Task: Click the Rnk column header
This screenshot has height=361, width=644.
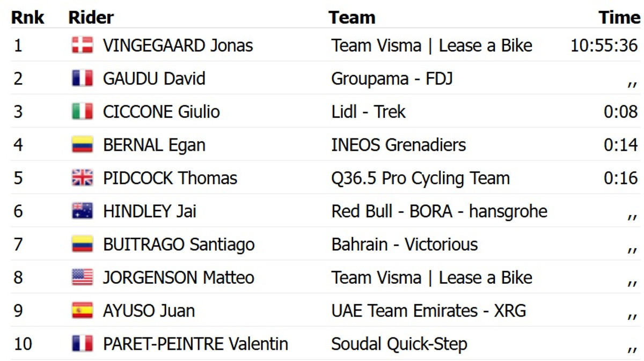Action: pyautogui.click(x=27, y=17)
